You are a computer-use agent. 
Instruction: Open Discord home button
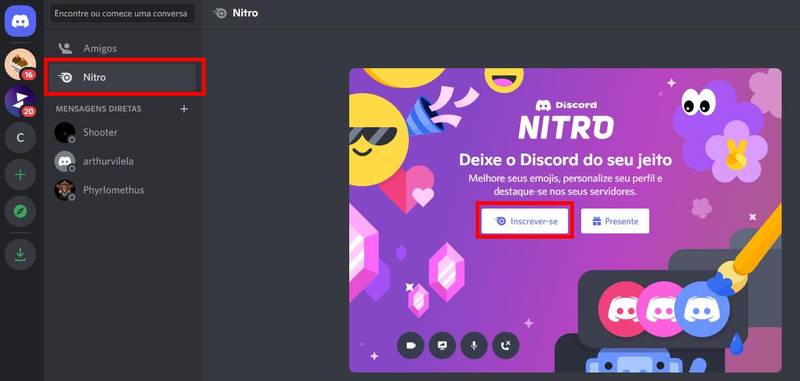[20, 21]
